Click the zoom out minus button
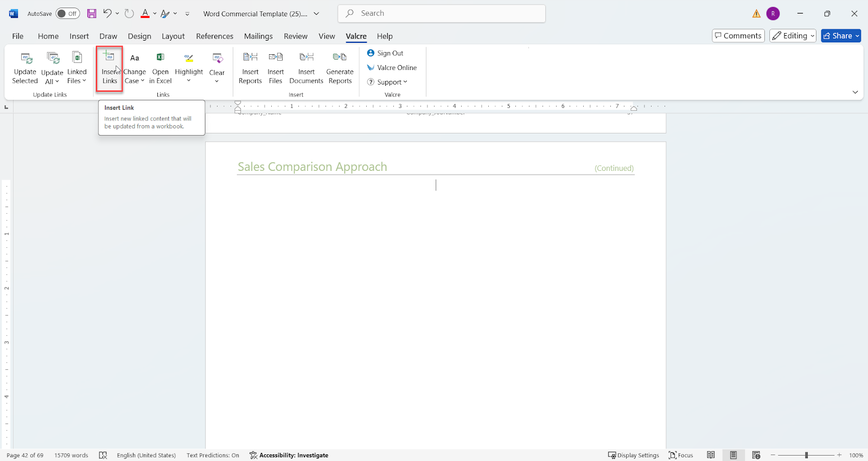Image resolution: width=868 pixels, height=461 pixels. (773, 455)
